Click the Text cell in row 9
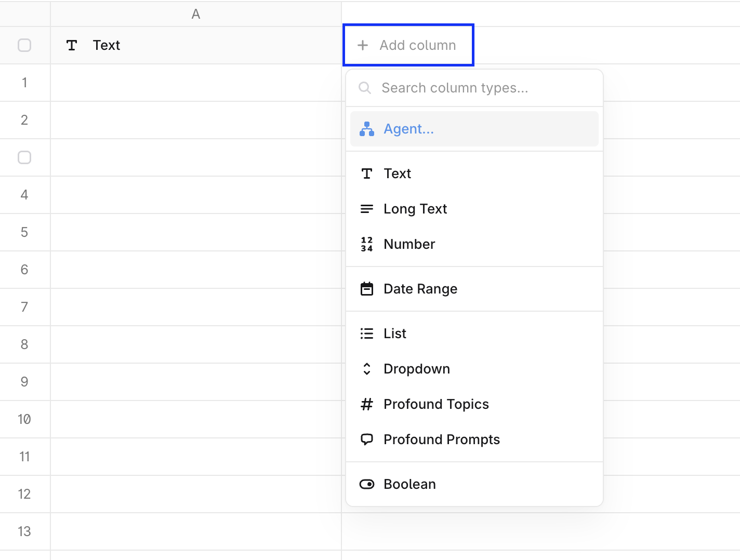Viewport: 740px width, 560px height. (x=196, y=382)
